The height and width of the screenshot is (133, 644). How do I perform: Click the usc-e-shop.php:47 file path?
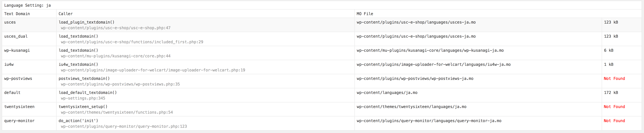[116, 28]
